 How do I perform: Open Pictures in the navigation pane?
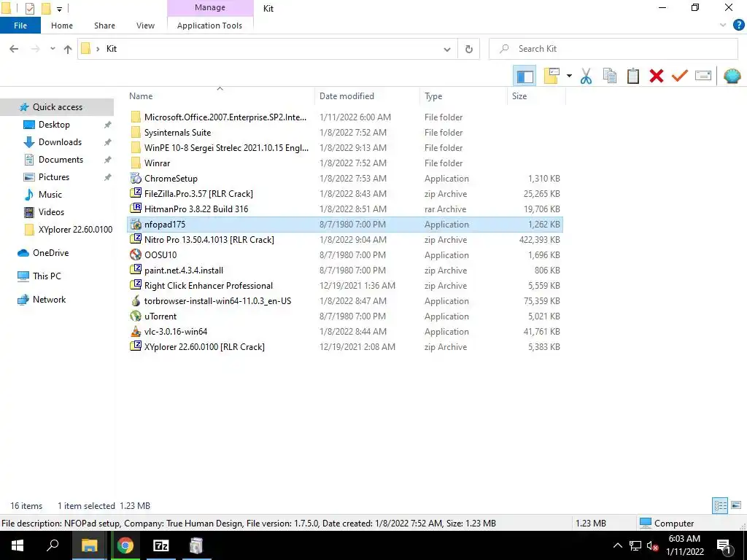[53, 177]
